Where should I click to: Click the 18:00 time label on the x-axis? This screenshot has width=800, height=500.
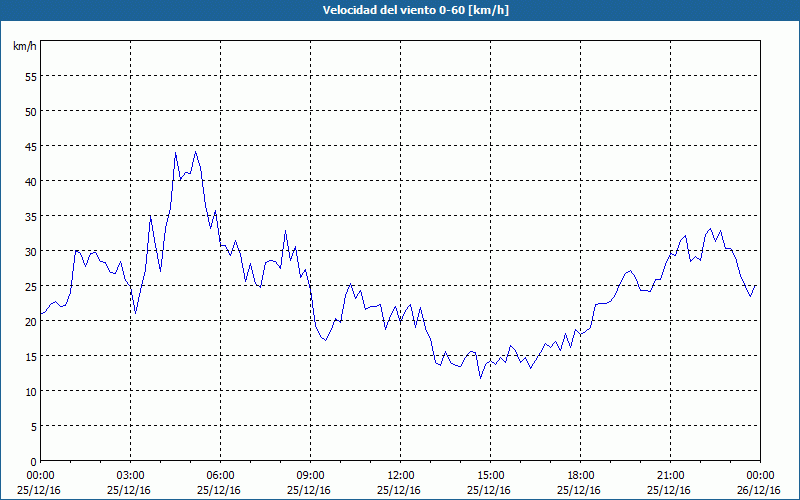[x=580, y=476]
